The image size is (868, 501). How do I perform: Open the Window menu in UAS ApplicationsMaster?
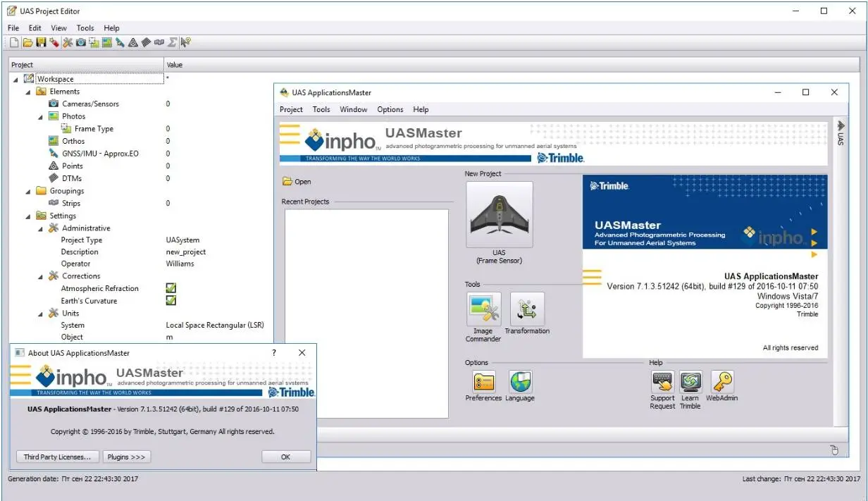tap(354, 109)
